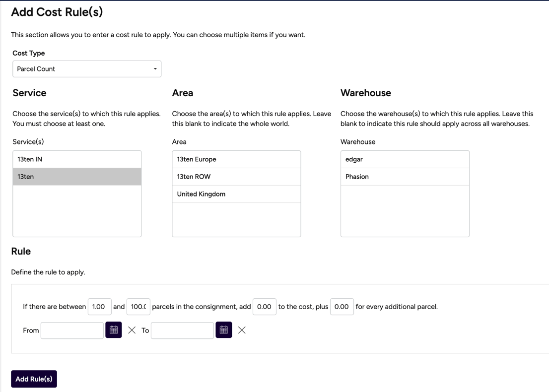Open the To date calendar picker
The width and height of the screenshot is (549, 392).
click(223, 329)
